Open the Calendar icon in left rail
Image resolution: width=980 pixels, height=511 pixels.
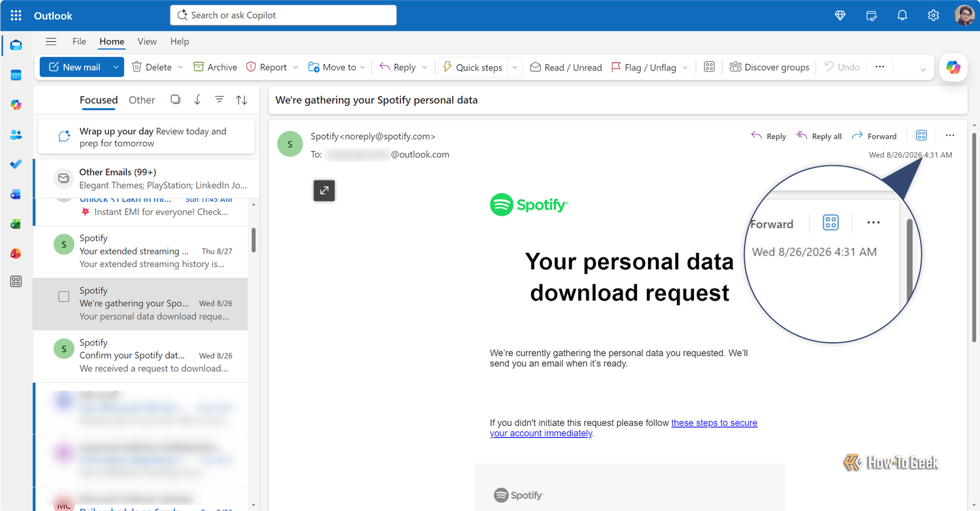(x=16, y=75)
